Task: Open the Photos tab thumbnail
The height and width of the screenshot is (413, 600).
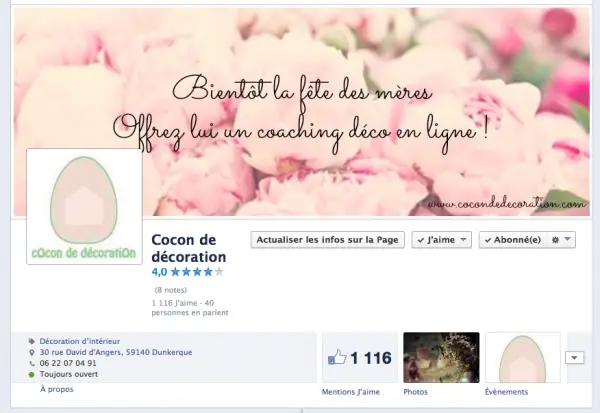Action: click(x=441, y=358)
